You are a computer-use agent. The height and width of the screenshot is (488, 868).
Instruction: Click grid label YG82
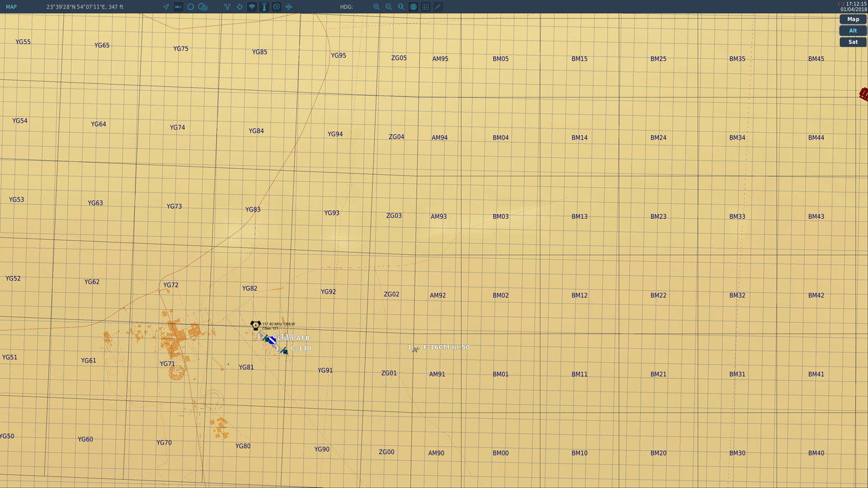250,289
